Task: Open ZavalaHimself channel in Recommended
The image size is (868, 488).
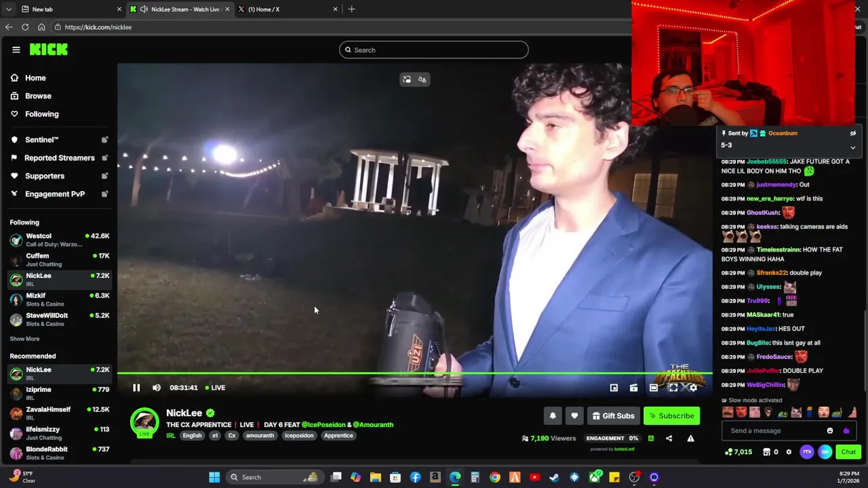Action: tap(59, 413)
